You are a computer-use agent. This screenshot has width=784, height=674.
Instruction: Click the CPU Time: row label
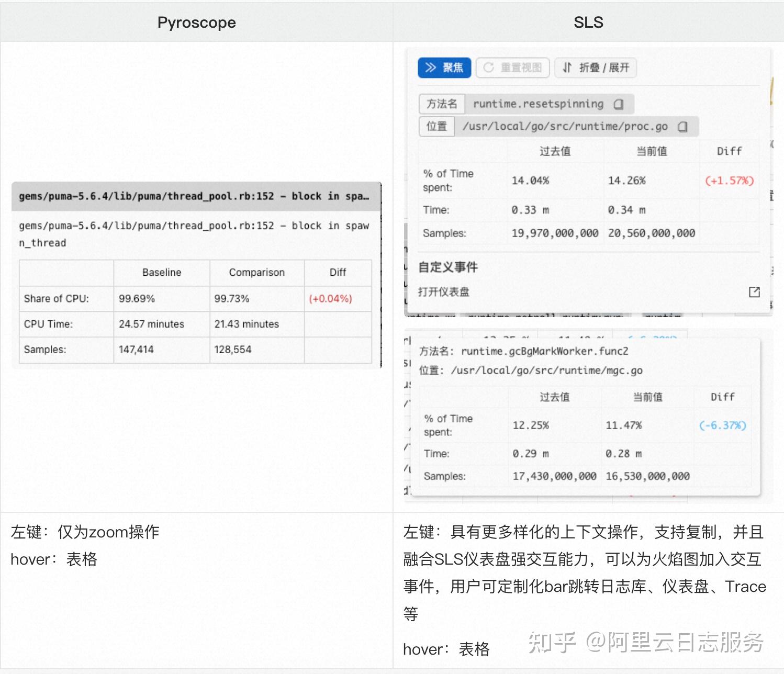point(48,324)
